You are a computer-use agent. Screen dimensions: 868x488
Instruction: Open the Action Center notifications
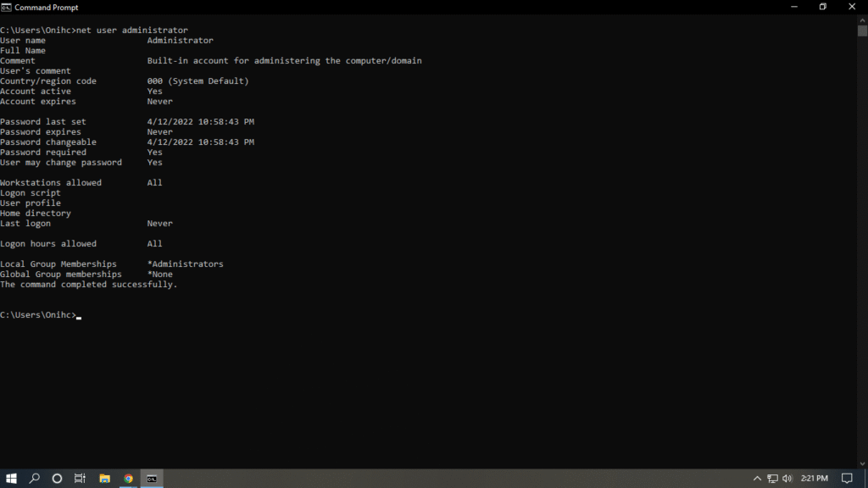tap(846, 479)
